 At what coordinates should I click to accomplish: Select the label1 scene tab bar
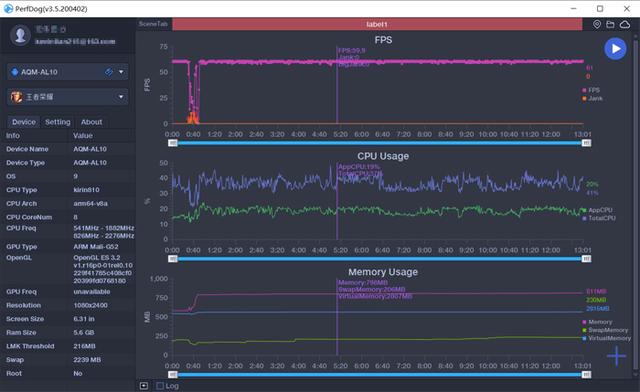point(377,24)
